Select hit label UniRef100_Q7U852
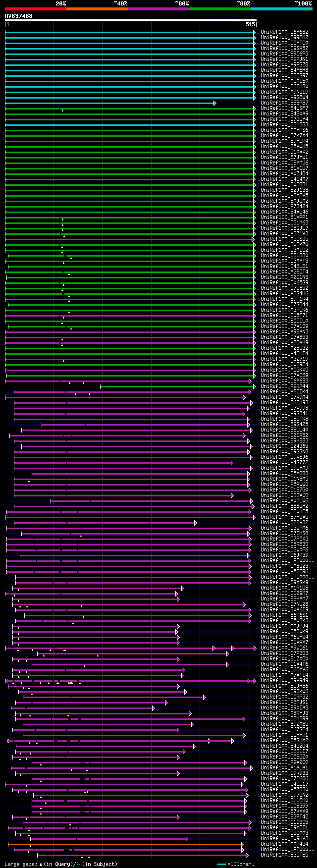 click(x=284, y=288)
